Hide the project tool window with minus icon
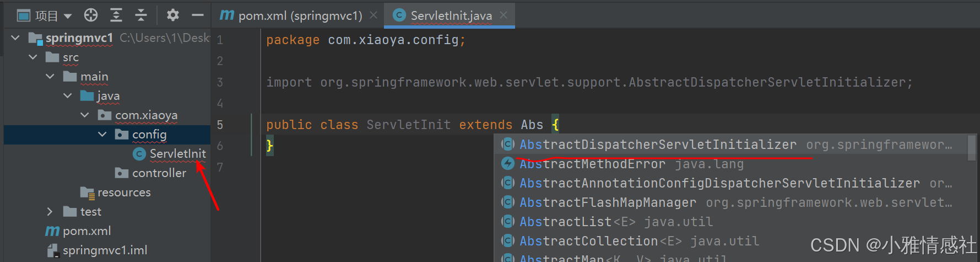980x262 pixels. [197, 15]
